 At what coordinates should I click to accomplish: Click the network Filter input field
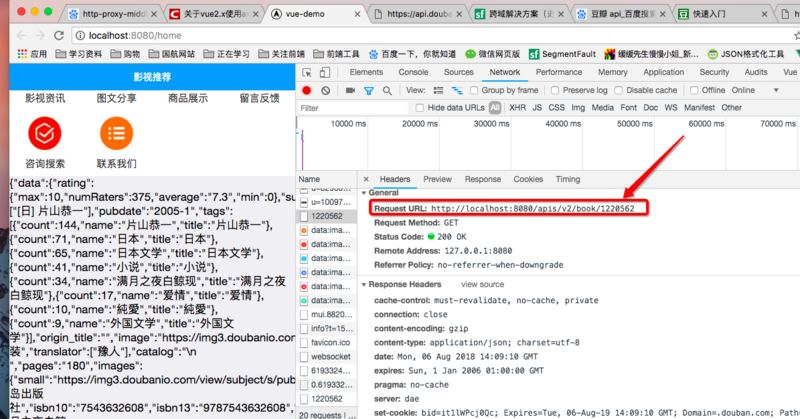pos(353,108)
